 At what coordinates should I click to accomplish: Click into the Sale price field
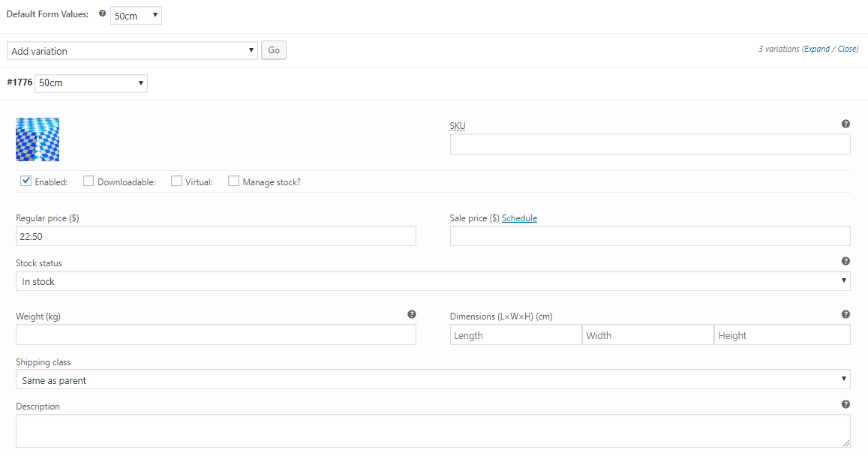point(650,236)
